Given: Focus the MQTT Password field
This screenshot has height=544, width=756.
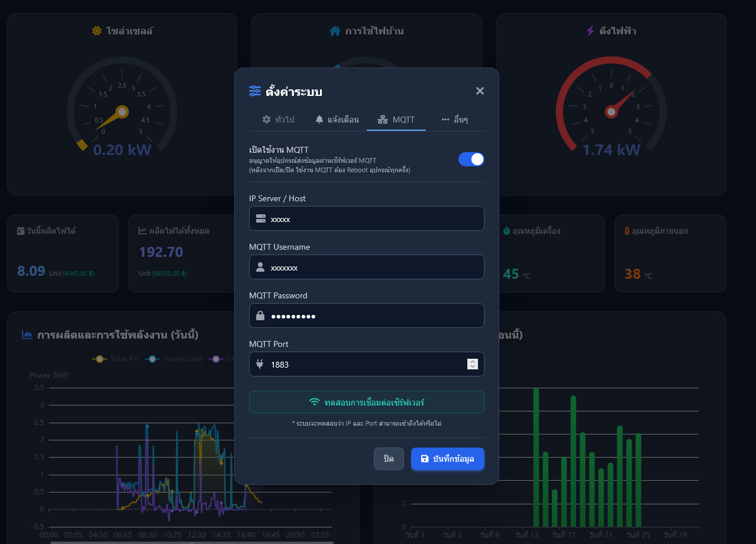Looking at the screenshot, I should [x=367, y=316].
